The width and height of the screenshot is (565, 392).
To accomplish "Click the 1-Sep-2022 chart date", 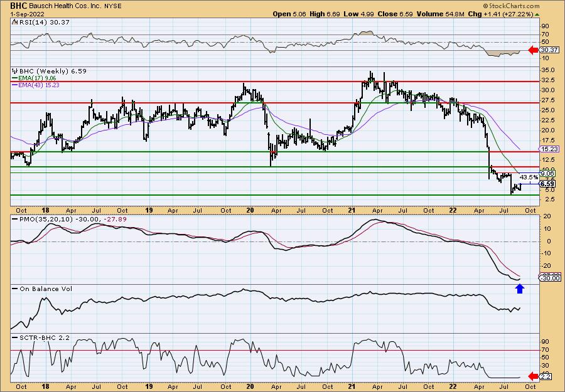I will tap(28, 14).
